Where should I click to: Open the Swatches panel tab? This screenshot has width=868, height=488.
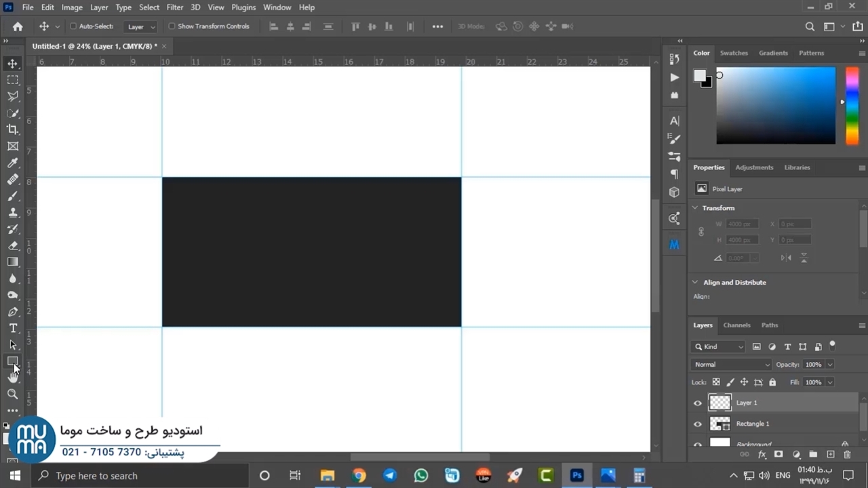[x=734, y=53]
